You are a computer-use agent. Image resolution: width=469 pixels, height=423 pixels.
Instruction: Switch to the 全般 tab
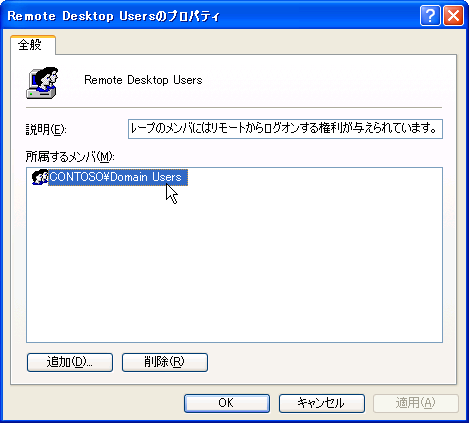[x=33, y=45]
